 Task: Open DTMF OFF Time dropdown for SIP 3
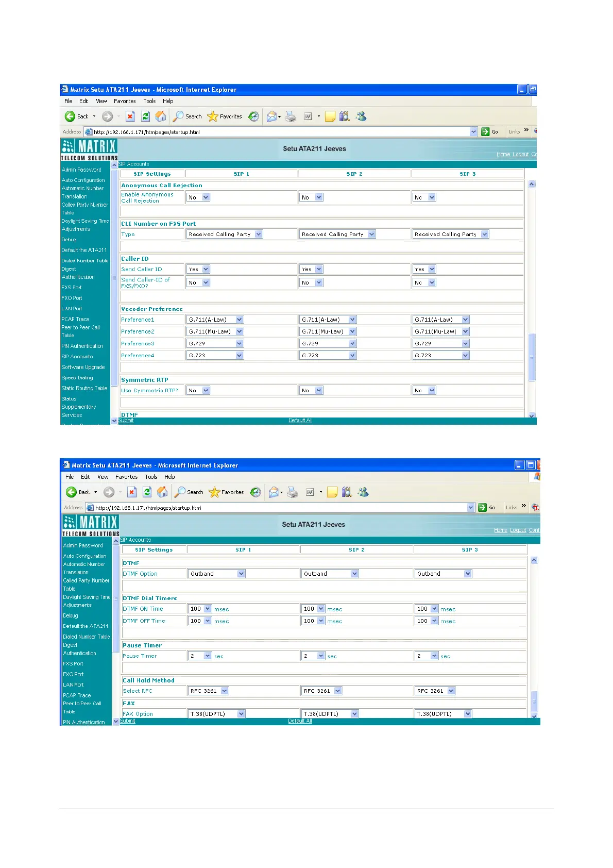pyautogui.click(x=427, y=621)
